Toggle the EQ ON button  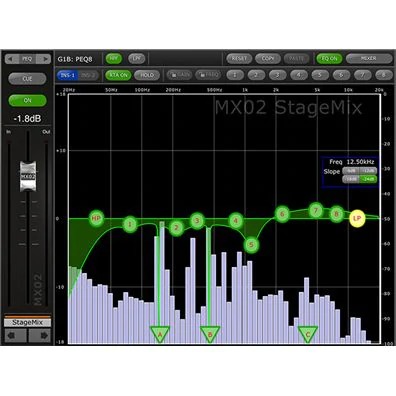coord(329,59)
